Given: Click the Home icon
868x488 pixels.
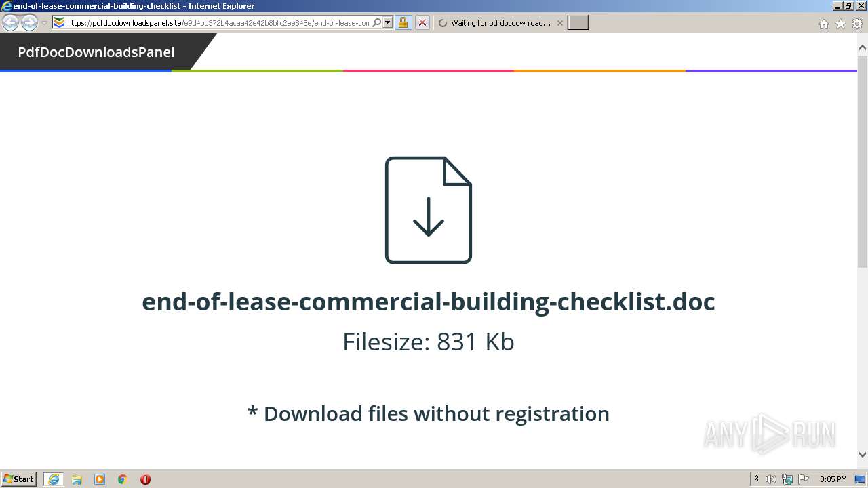Looking at the screenshot, I should (x=823, y=24).
